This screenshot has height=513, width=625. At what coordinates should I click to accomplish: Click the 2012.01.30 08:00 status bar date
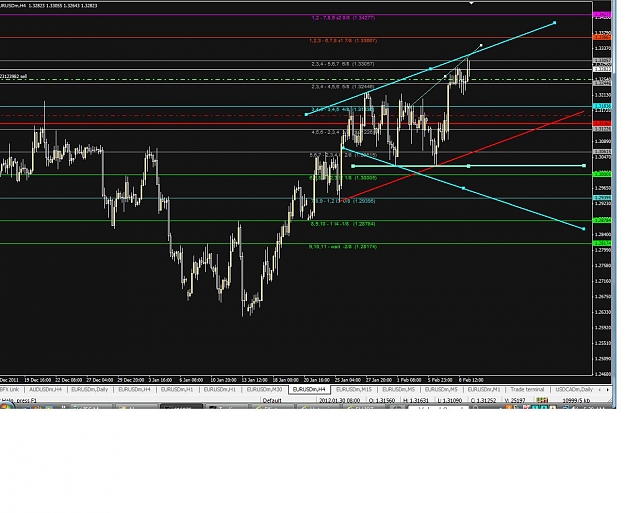pos(341,401)
